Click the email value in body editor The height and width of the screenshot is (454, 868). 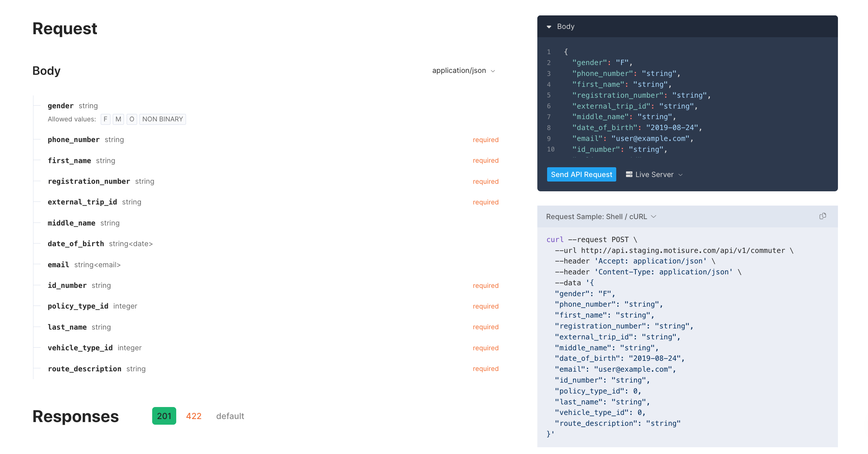click(650, 139)
